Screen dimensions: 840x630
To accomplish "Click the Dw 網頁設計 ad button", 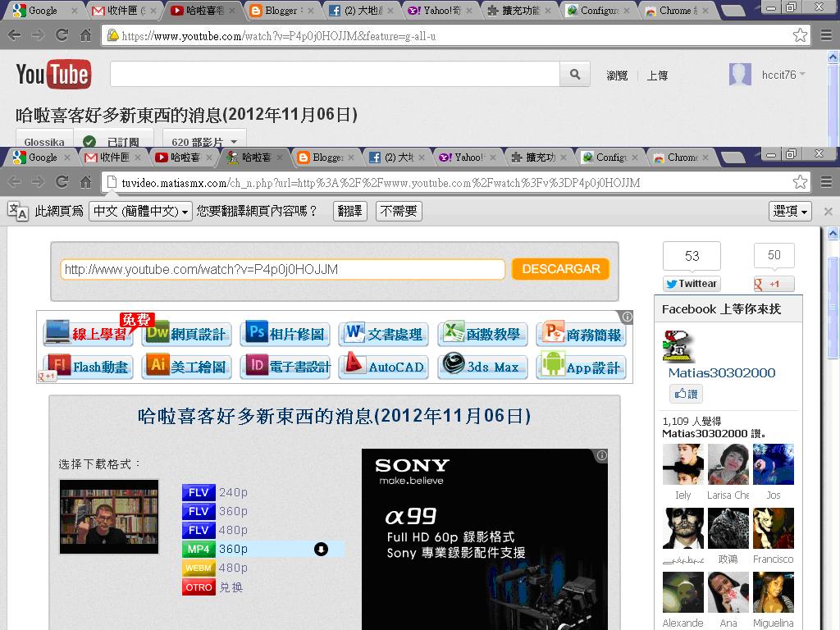I will pyautogui.click(x=187, y=335).
